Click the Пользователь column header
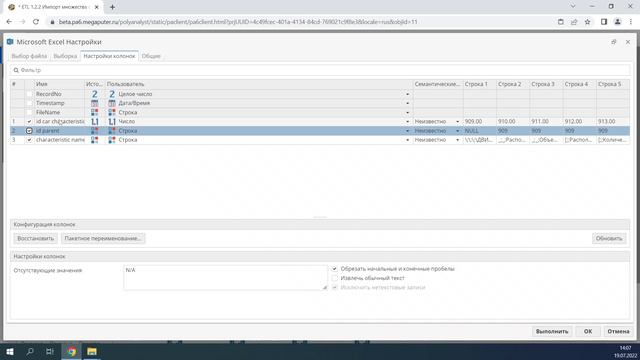The image size is (640, 360). click(259, 84)
